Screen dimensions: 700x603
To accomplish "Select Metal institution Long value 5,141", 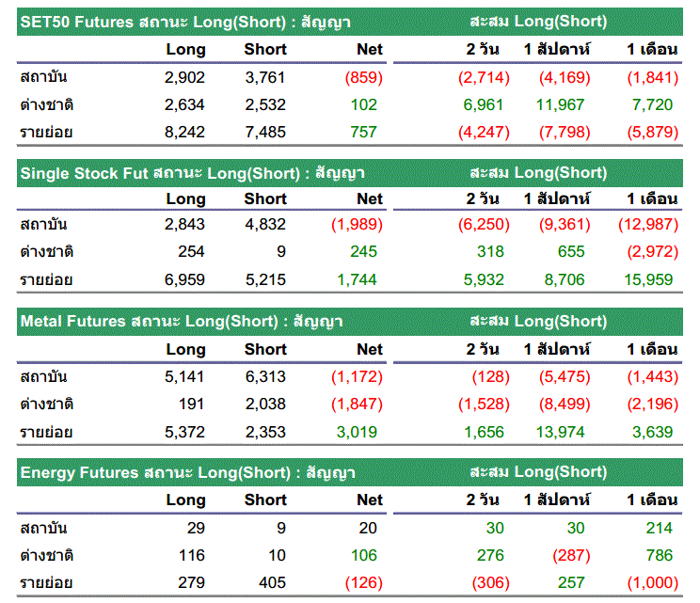I will [183, 376].
